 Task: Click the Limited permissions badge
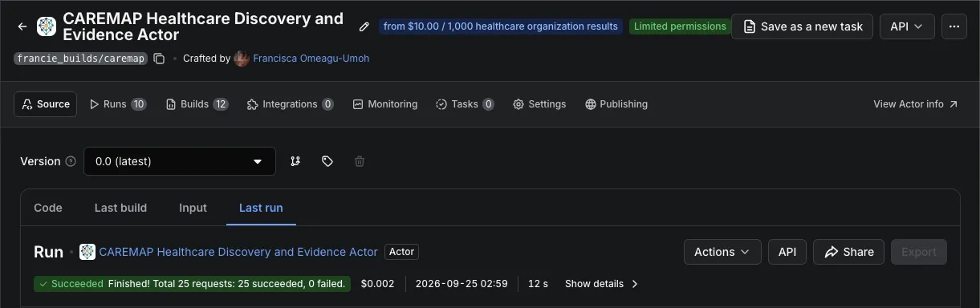click(x=680, y=26)
